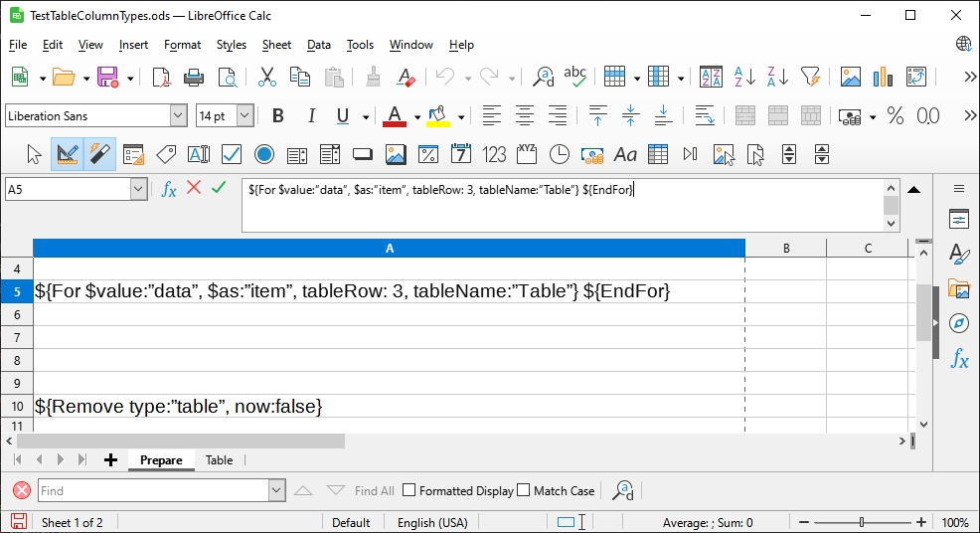The height and width of the screenshot is (533, 980).
Task: Click inside the Find search field
Action: pyautogui.click(x=153, y=490)
